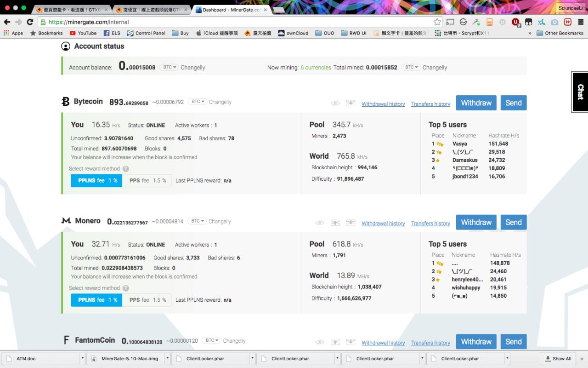Open the Apps shortcut in bookmarks bar
Viewport: 588px width, 368px height.
(x=13, y=33)
